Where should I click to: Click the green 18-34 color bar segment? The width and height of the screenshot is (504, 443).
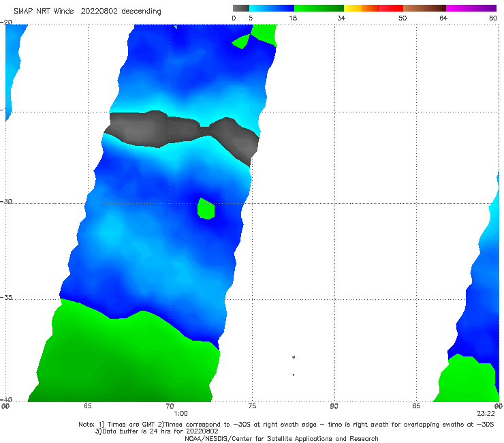click(x=319, y=8)
